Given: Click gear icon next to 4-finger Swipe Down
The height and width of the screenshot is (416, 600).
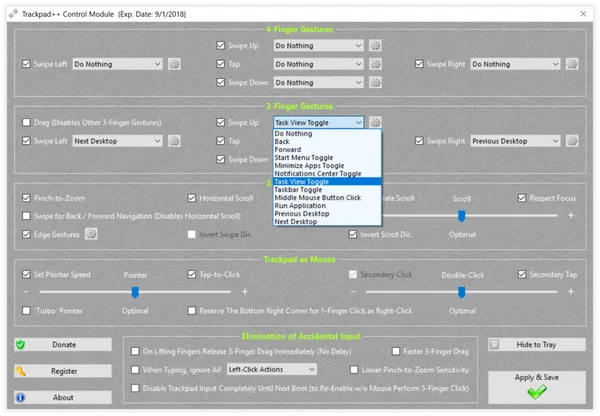Looking at the screenshot, I should coord(375,82).
